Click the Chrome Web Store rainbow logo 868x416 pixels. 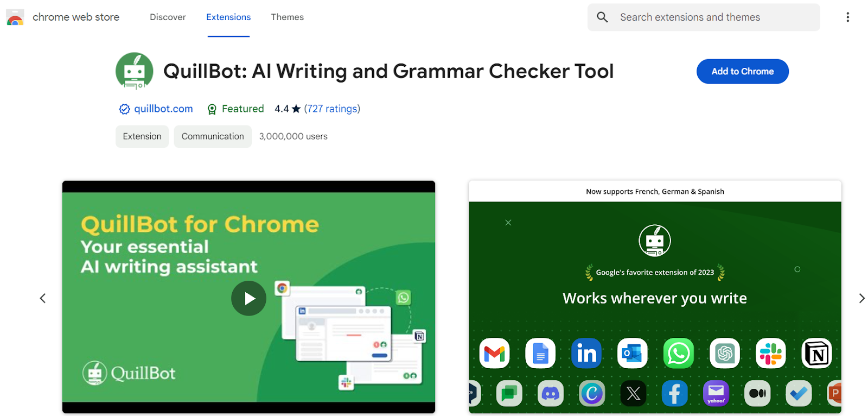(15, 17)
